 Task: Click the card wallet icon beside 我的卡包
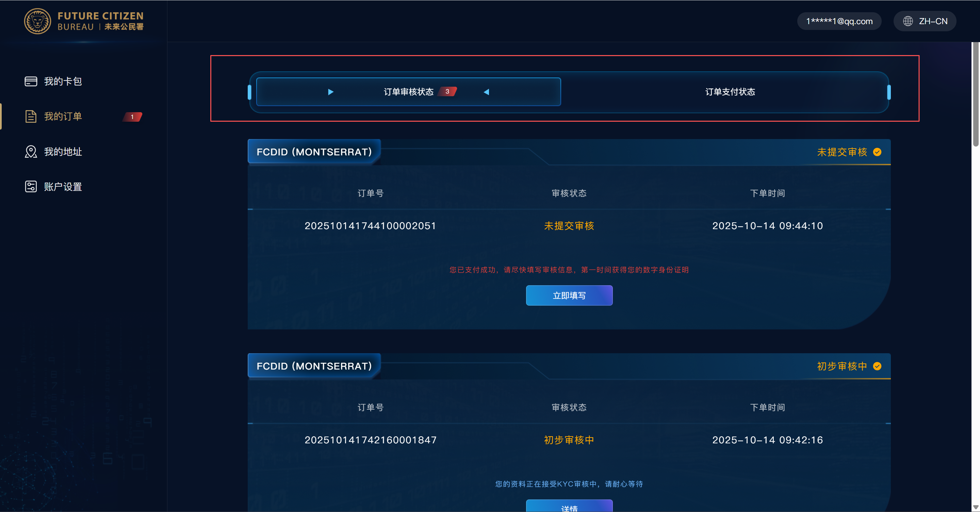[x=31, y=81]
